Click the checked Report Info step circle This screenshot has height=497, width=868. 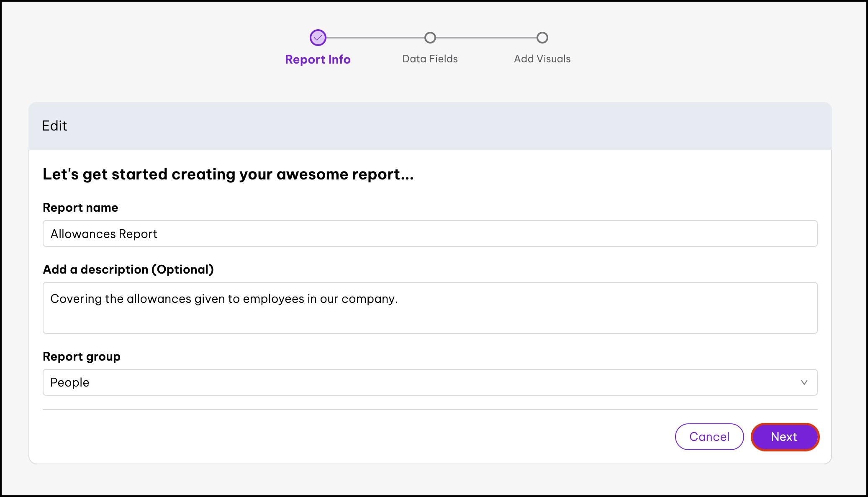pyautogui.click(x=318, y=38)
